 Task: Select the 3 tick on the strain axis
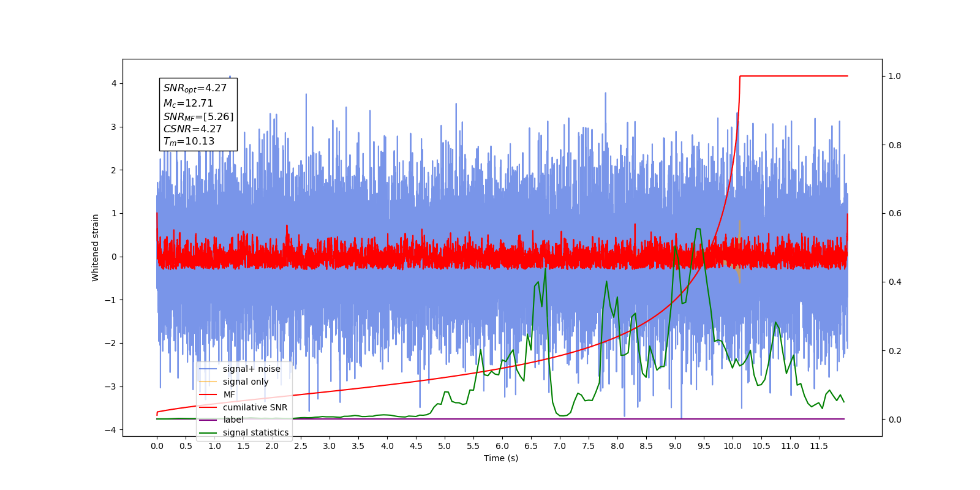coord(113,127)
